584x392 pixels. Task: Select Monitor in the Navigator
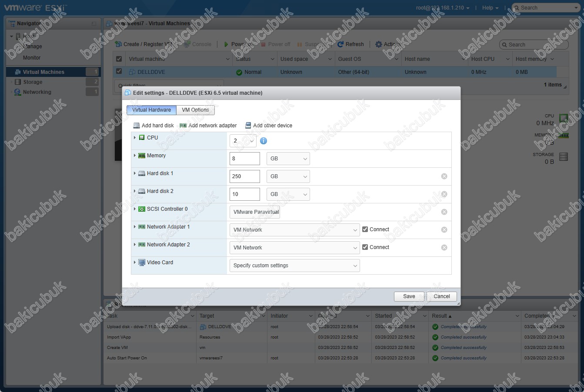32,58
